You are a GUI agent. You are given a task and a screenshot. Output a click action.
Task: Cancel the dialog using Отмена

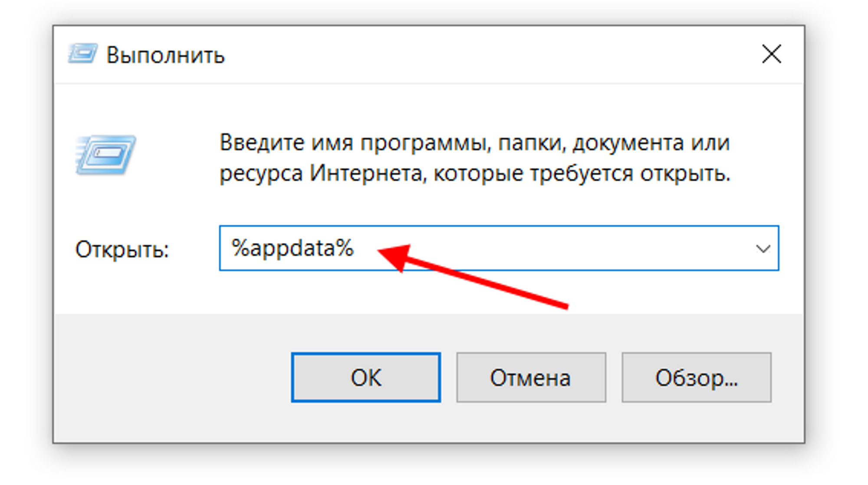531,377
